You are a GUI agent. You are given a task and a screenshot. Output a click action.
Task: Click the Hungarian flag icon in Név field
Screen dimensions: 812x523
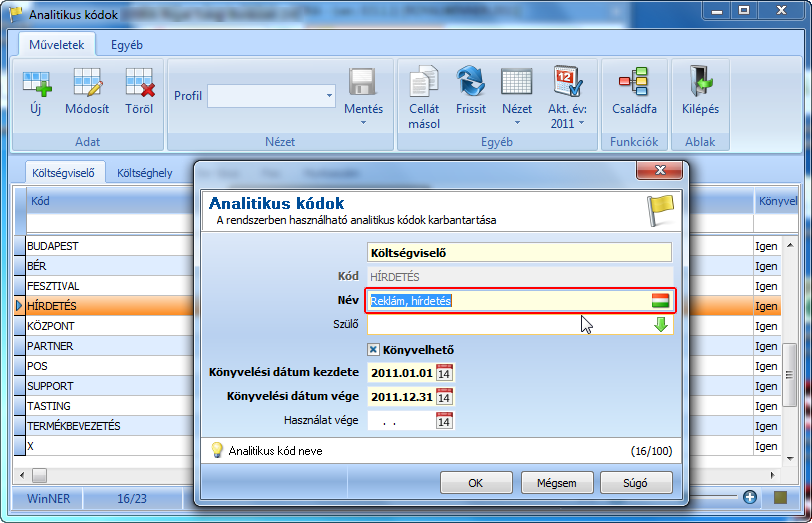pos(660,300)
